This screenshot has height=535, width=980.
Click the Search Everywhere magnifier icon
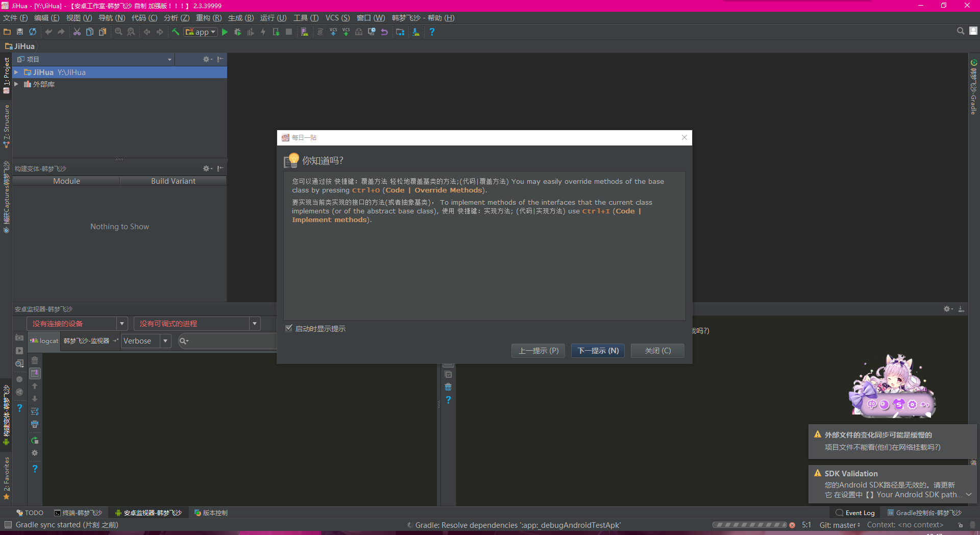click(x=961, y=31)
